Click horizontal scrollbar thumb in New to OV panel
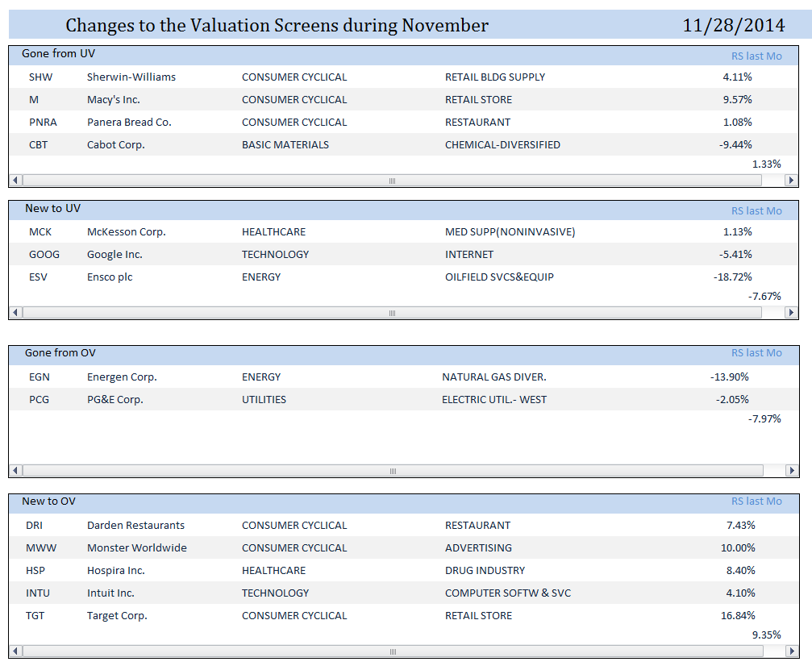812x670 pixels. pos(393,651)
